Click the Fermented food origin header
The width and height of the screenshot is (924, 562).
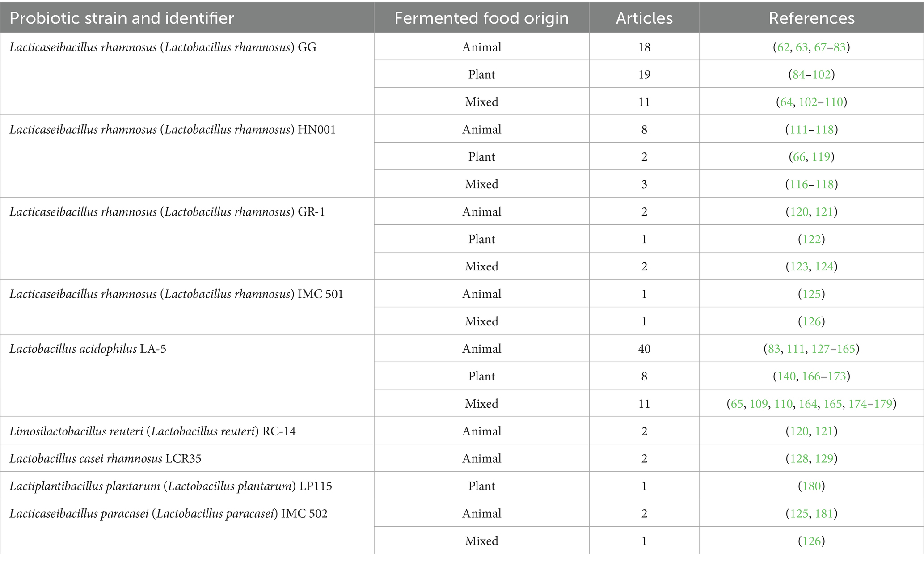(x=481, y=18)
